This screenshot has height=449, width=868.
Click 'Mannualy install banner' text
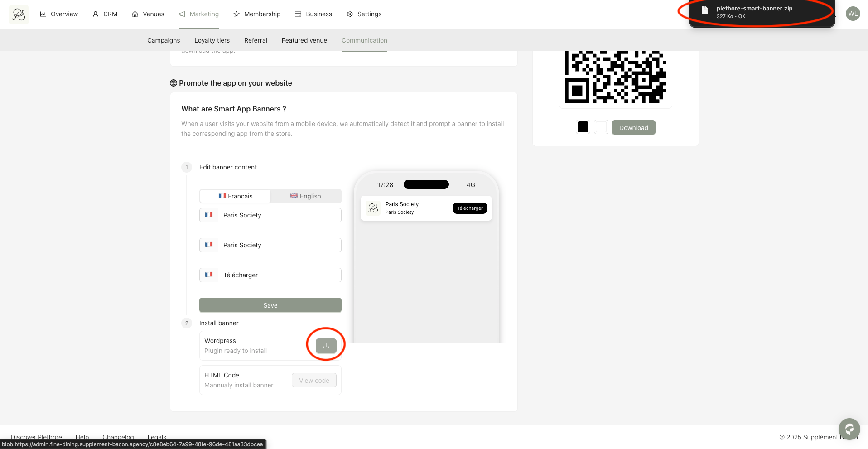[x=239, y=385]
